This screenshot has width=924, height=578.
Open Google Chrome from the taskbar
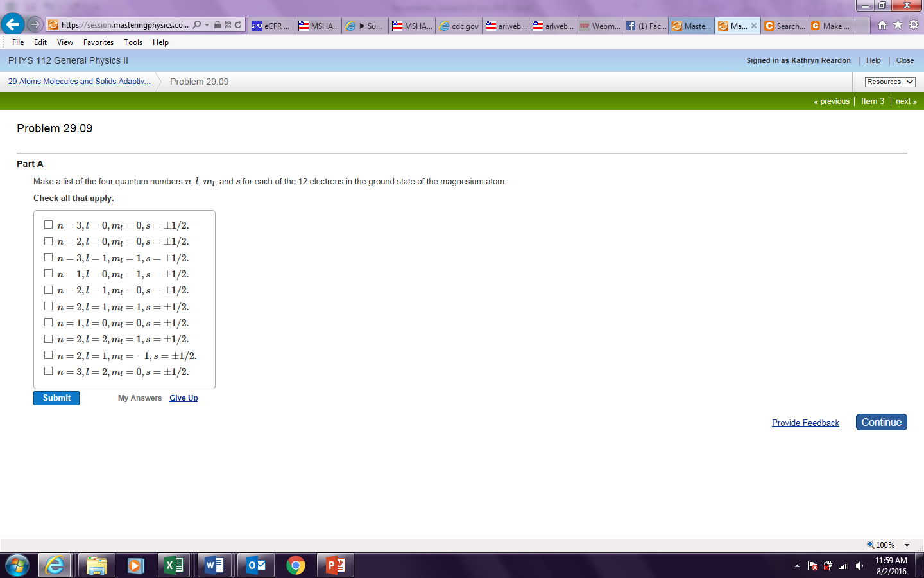[296, 565]
